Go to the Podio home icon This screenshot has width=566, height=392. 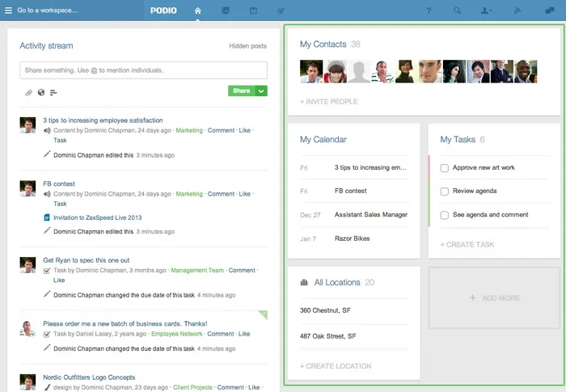click(x=198, y=11)
